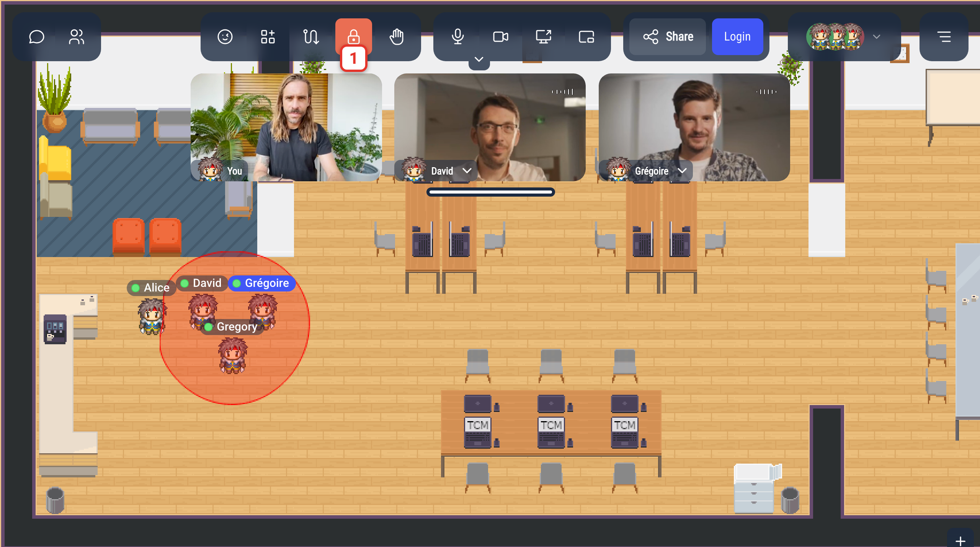Raise hand using the hand icon
The height and width of the screenshot is (547, 980).
397,37
